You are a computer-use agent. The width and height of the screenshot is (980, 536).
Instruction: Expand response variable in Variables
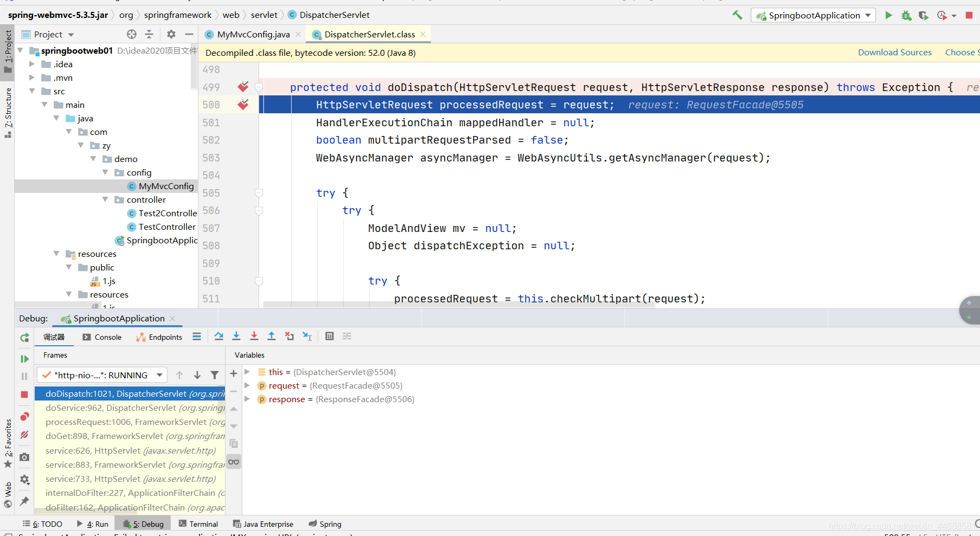pos(247,399)
